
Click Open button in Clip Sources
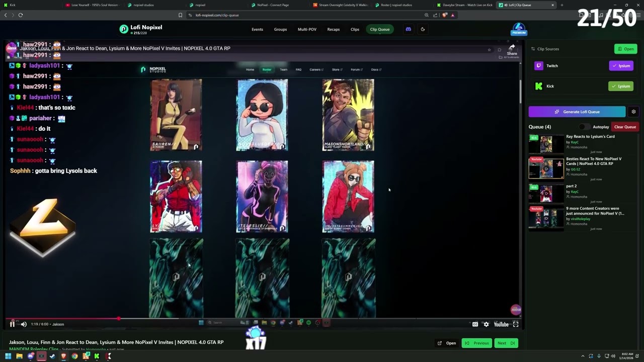tap(626, 49)
